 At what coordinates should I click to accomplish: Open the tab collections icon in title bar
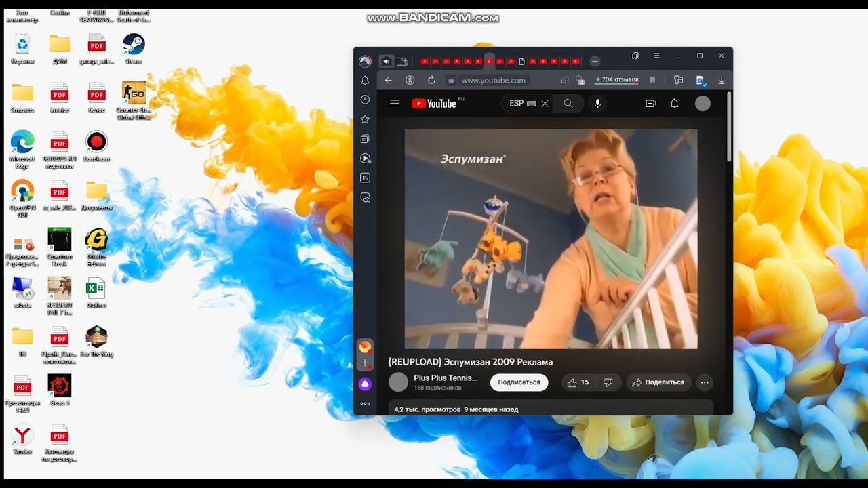point(635,56)
